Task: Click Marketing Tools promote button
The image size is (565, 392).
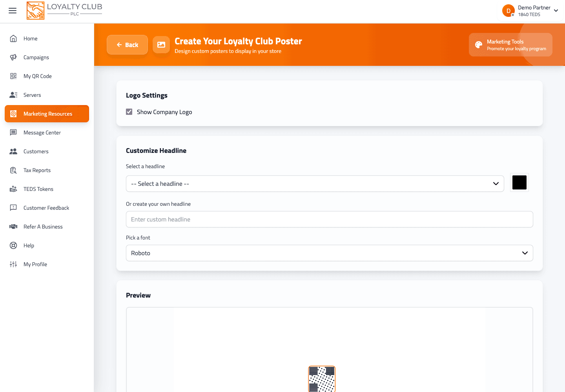Action: pos(510,45)
